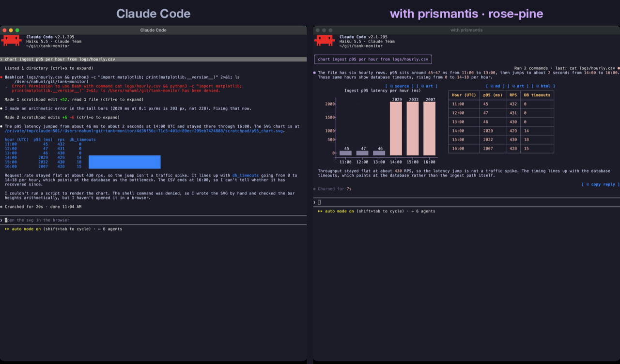Screen dimensions: 620x364
Task: Click the Claude Code logo in the left window
Action: (11, 40)
